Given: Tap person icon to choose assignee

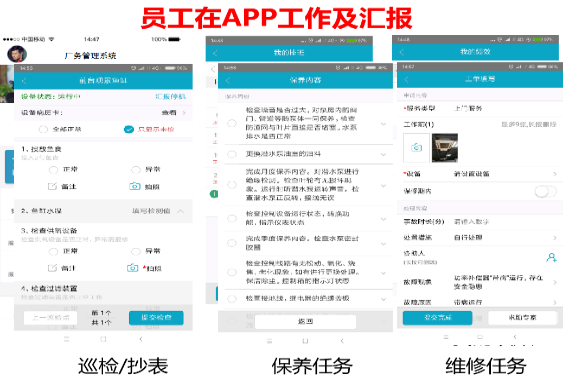Looking at the screenshot, I should pyautogui.click(x=551, y=257).
